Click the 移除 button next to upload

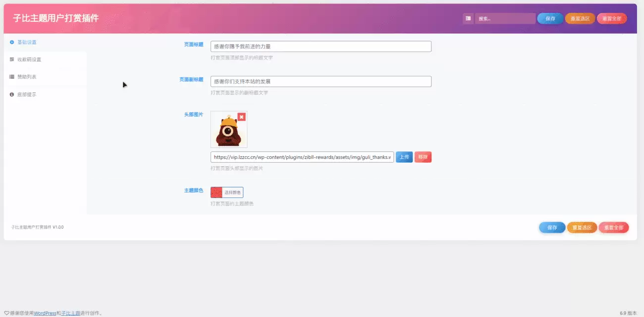pos(423,156)
